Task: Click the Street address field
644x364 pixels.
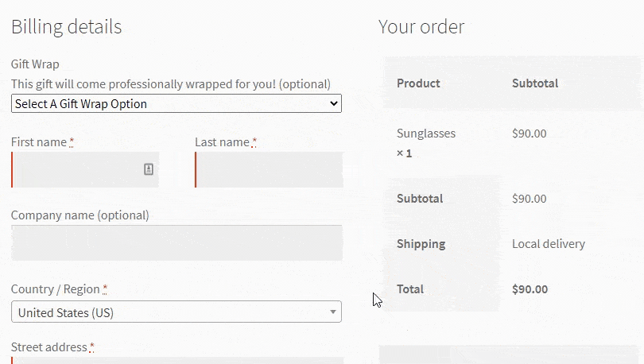Action: pyautogui.click(x=177, y=360)
